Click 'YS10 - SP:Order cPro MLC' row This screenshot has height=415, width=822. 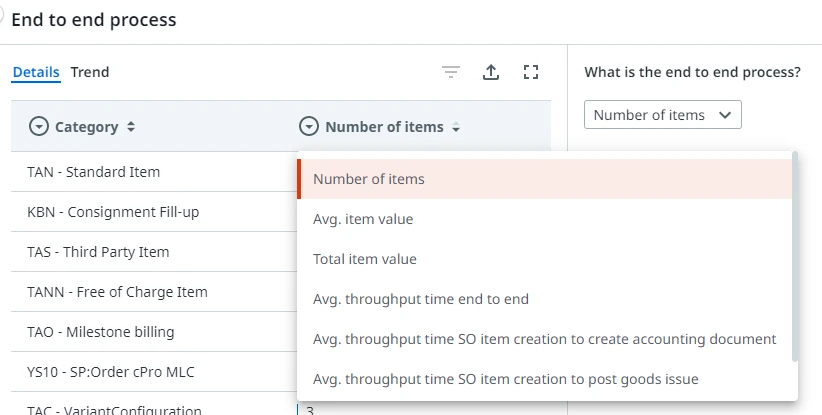(x=154, y=372)
